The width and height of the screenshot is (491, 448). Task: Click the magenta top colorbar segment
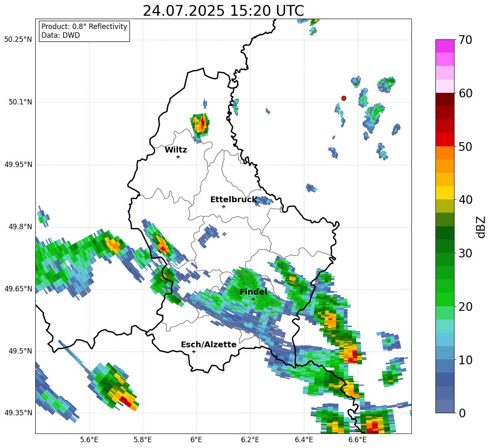click(445, 46)
